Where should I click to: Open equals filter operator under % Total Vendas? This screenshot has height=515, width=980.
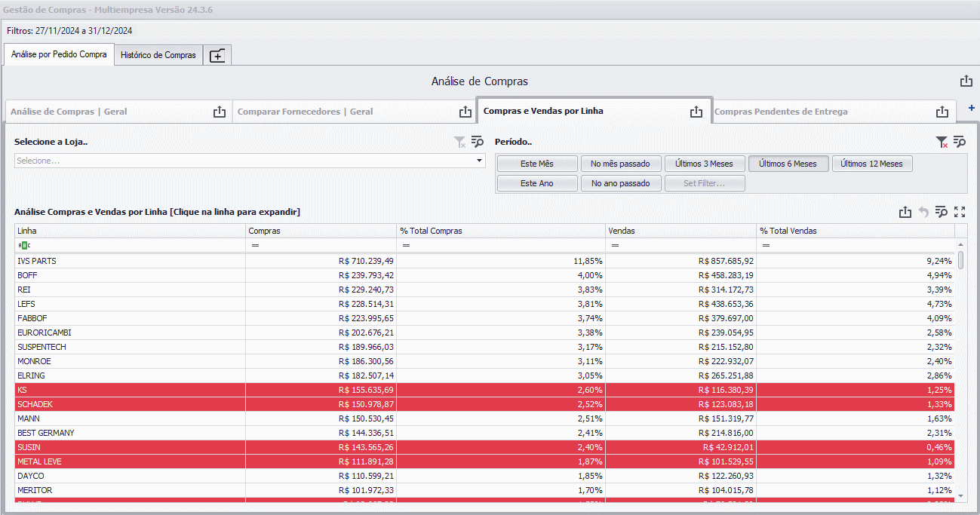766,246
